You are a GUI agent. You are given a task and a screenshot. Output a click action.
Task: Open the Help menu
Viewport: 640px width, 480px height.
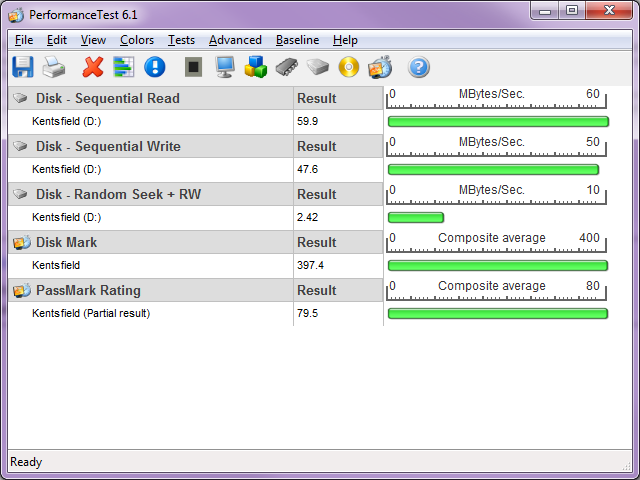pyautogui.click(x=345, y=40)
